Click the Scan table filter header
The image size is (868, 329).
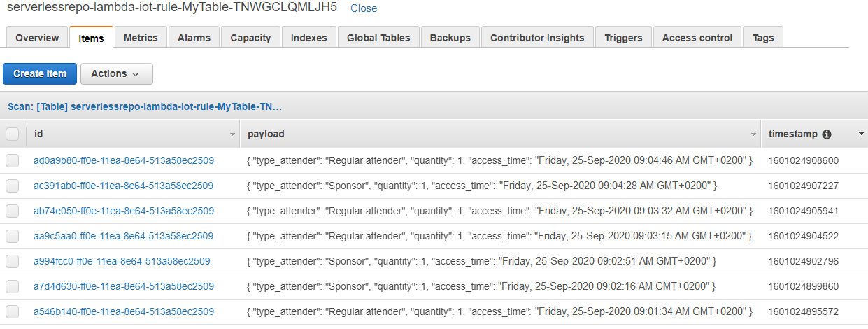tap(145, 107)
